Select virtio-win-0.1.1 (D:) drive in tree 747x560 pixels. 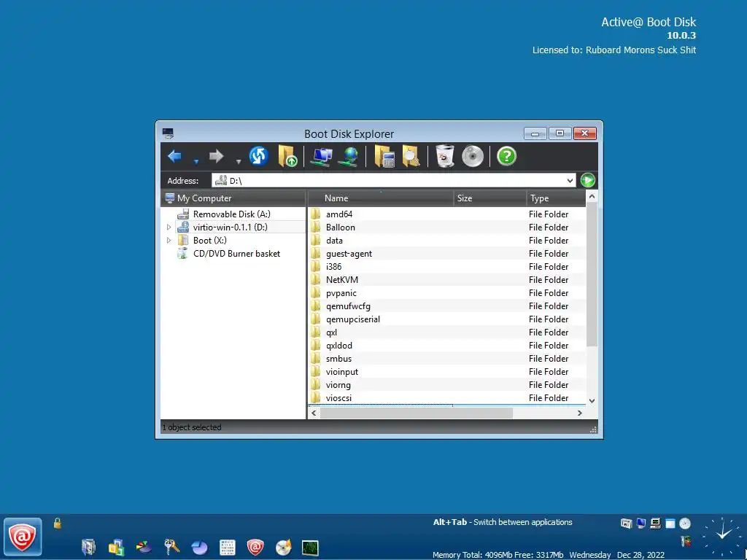pyautogui.click(x=230, y=227)
